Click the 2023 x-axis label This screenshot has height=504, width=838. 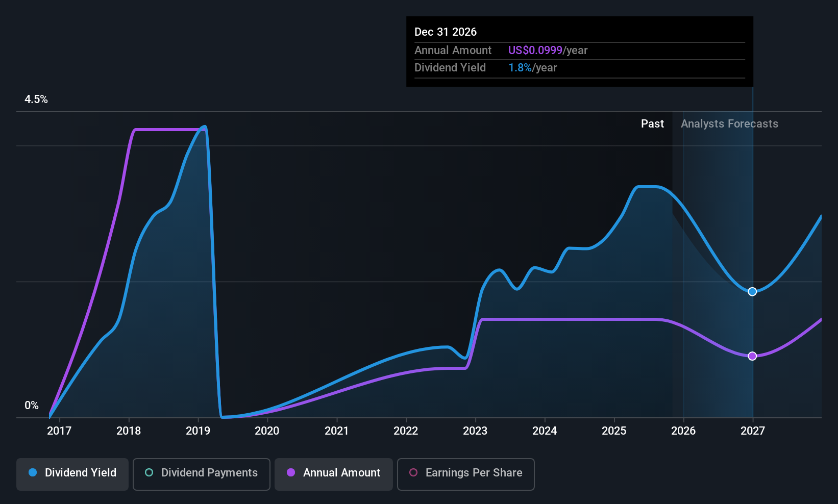(x=475, y=431)
